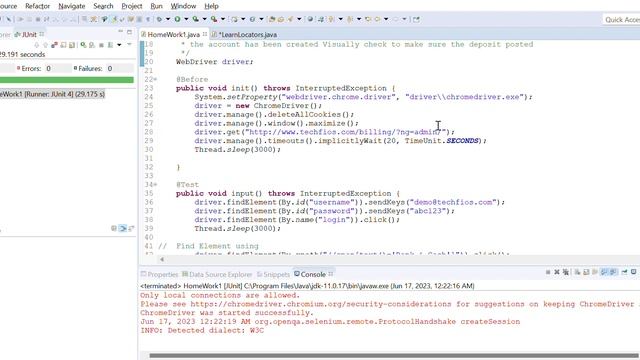Viewport: 640px width, 360px height.
Task: Toggle Show Console on Standard Out change
Action: 604,272
